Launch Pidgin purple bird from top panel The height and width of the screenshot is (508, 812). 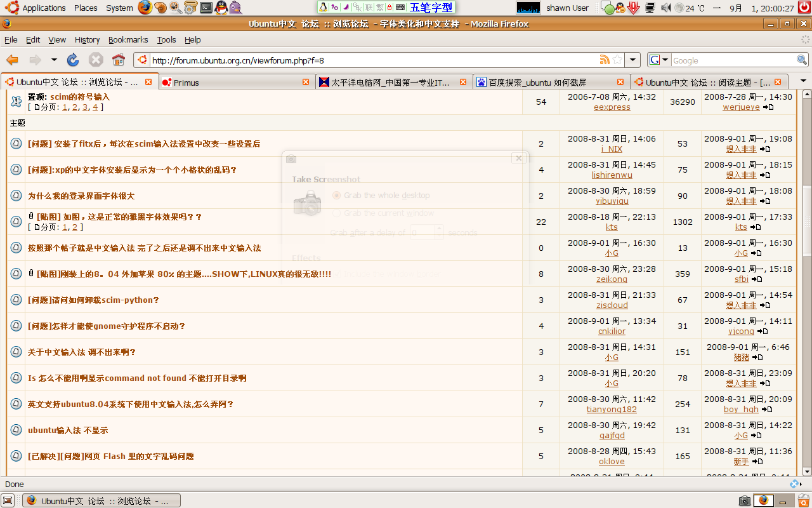[235, 8]
